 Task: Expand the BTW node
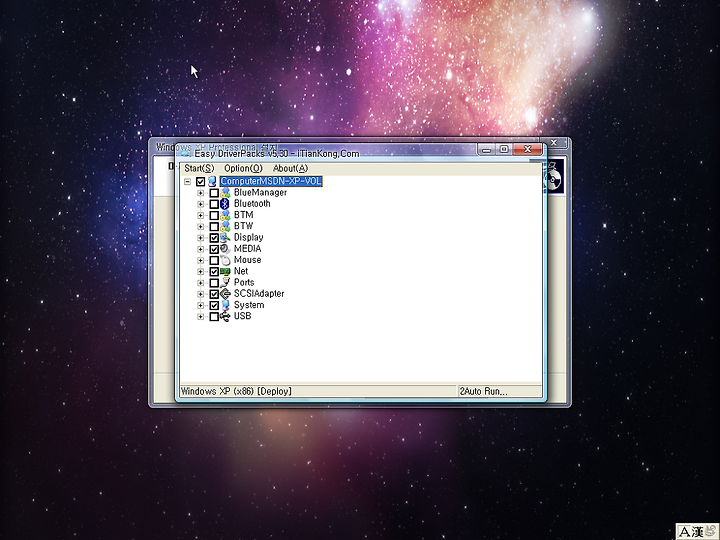[x=201, y=226]
